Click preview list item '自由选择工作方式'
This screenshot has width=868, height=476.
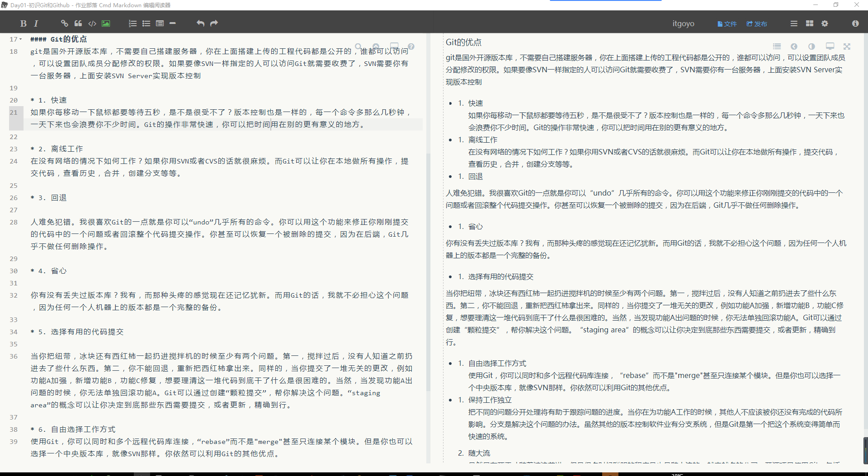pos(497,364)
